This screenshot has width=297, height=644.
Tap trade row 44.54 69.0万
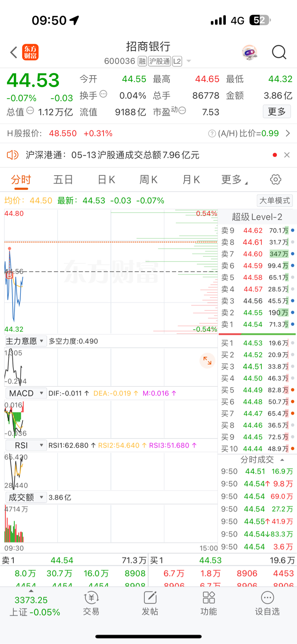[258, 496]
